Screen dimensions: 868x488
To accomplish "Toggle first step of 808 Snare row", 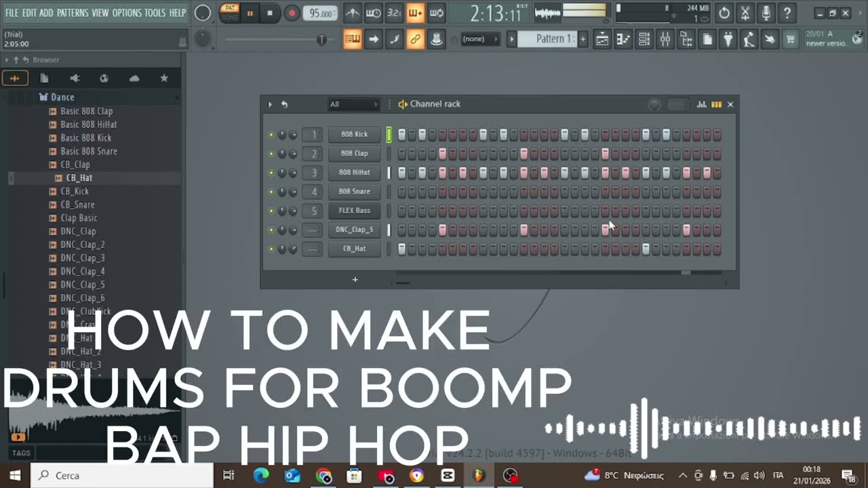I will pos(401,192).
